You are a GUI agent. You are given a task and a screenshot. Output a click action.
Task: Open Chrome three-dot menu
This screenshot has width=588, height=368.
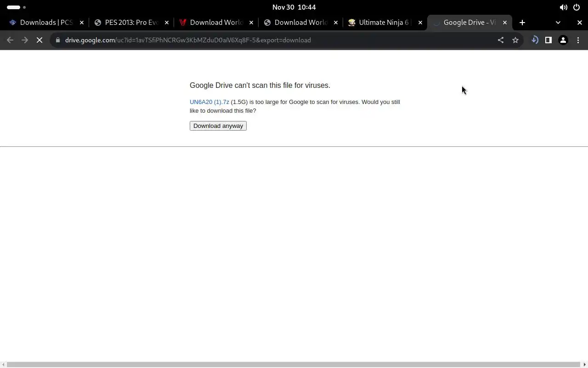click(578, 40)
